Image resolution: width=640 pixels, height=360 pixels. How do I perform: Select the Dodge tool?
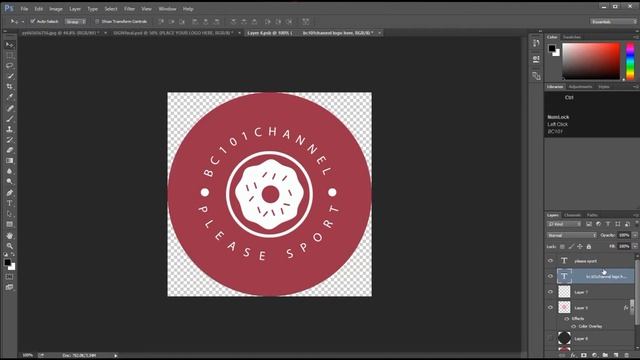(x=10, y=182)
